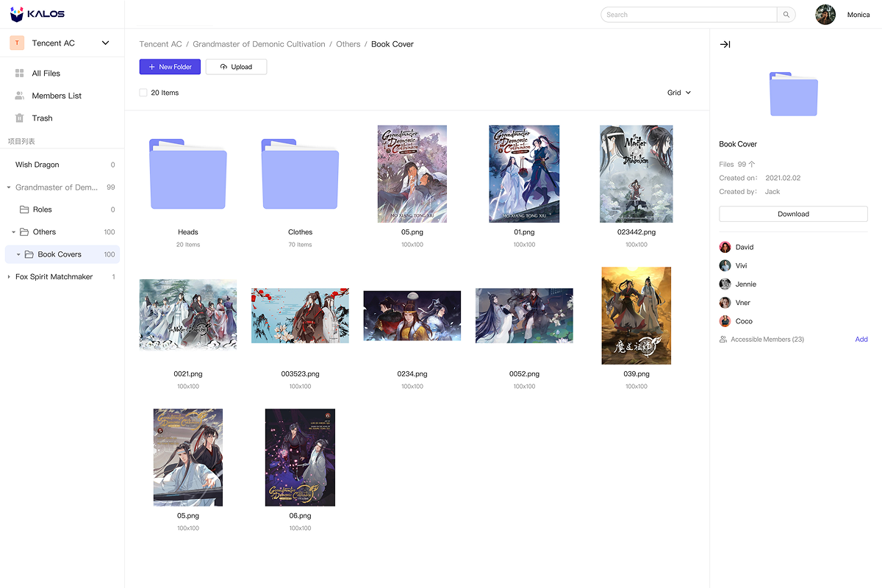Open the Tencent AC workspace switcher
This screenshot has width=882, height=588.
click(x=105, y=43)
